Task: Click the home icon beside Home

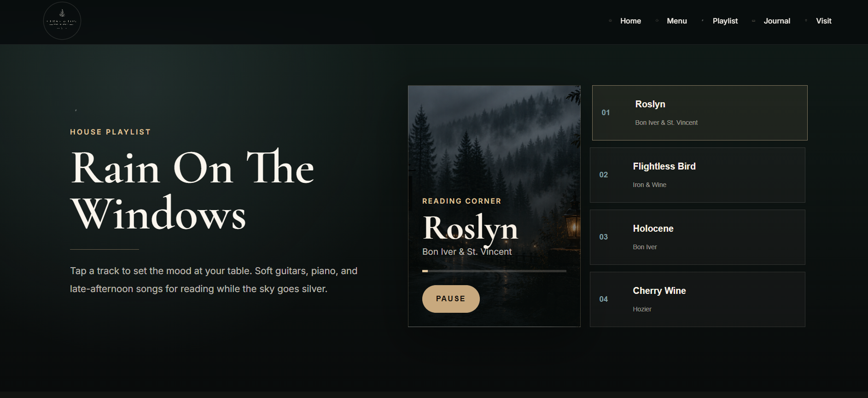Action: pos(610,21)
